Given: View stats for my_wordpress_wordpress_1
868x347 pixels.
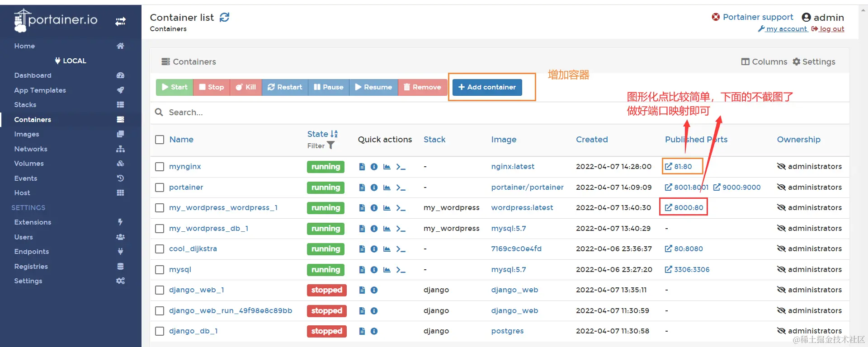Looking at the screenshot, I should point(387,208).
